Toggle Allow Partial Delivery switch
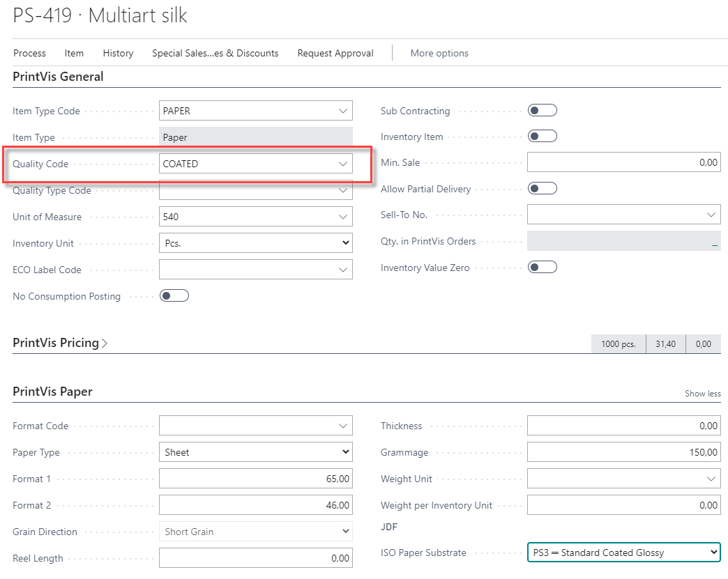The image size is (728, 579). pyautogui.click(x=543, y=189)
